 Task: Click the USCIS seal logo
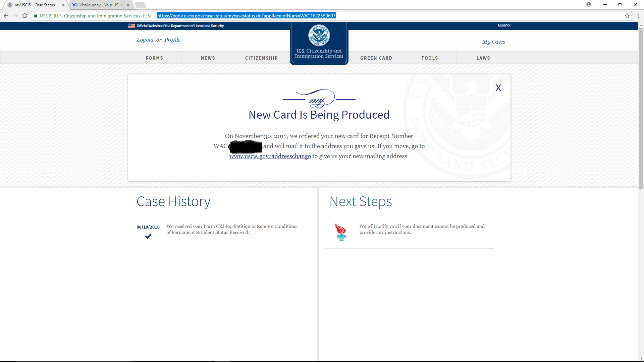point(319,35)
